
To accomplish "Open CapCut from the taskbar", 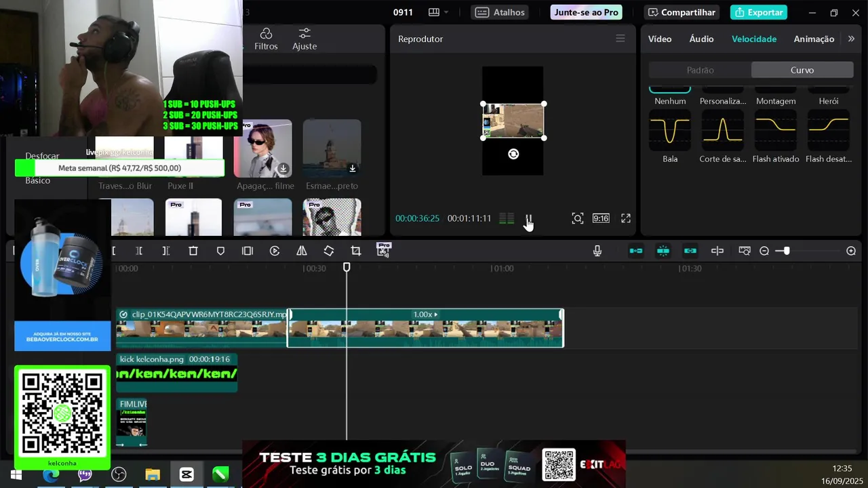I will click(x=186, y=475).
